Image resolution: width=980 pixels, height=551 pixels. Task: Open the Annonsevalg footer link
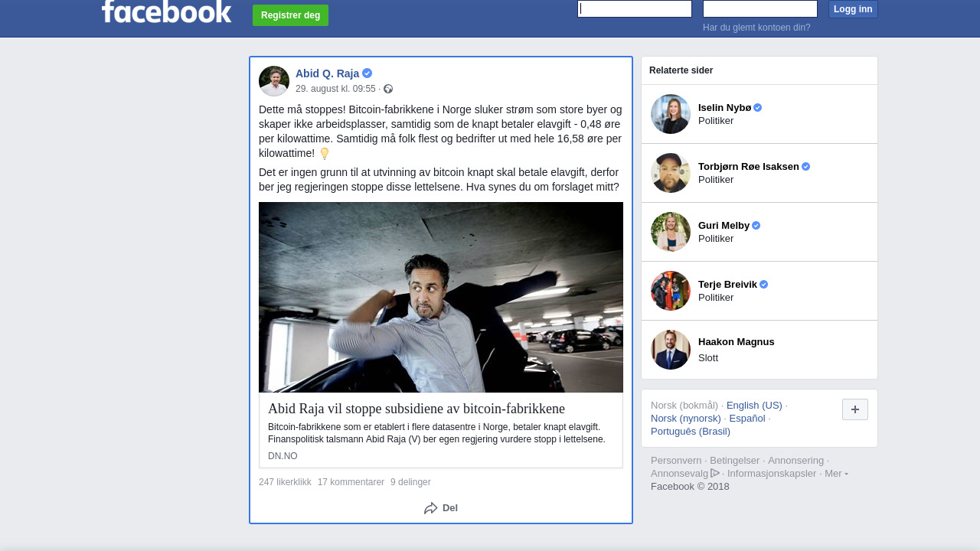(x=680, y=474)
